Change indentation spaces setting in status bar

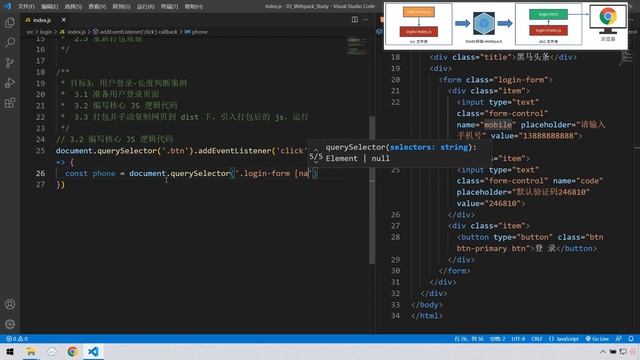pyautogui.click(x=498, y=339)
